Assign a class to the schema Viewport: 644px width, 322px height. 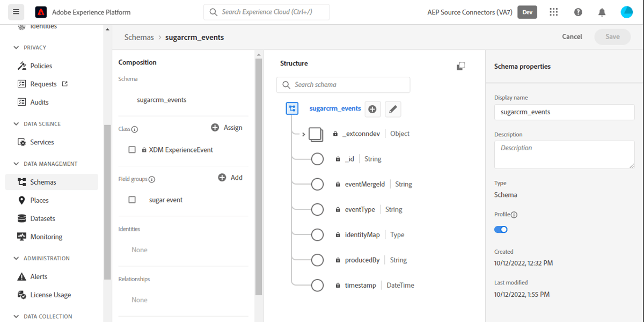226,127
